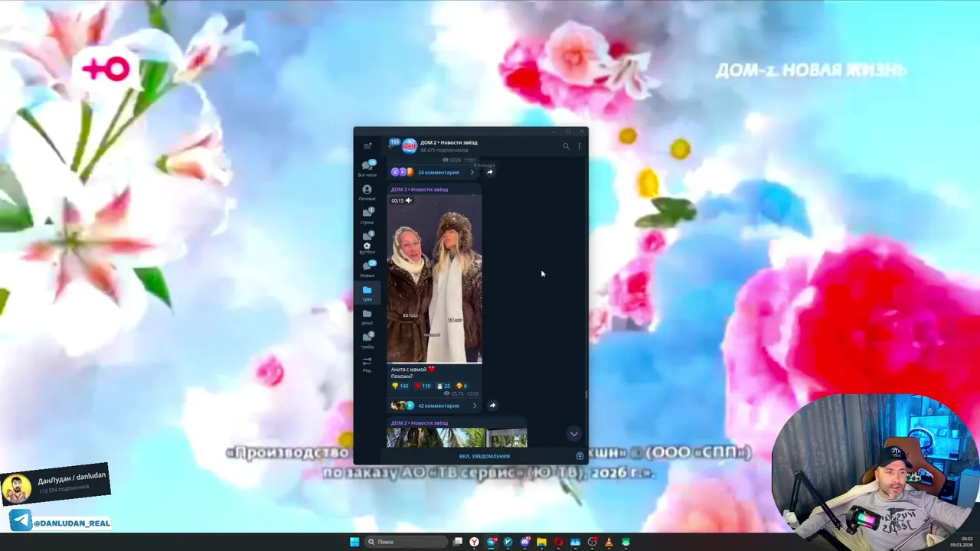Expand 24 комментария chevron arrow
Image resolution: width=980 pixels, height=551 pixels.
(x=472, y=172)
